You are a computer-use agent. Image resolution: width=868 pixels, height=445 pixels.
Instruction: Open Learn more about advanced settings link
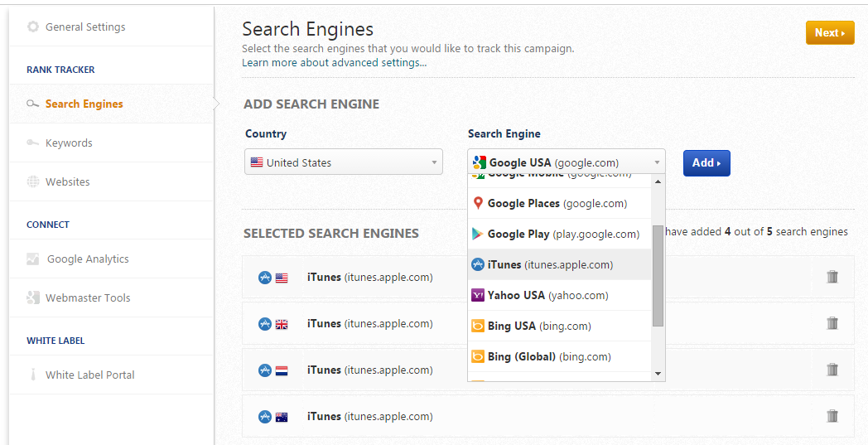(x=335, y=62)
